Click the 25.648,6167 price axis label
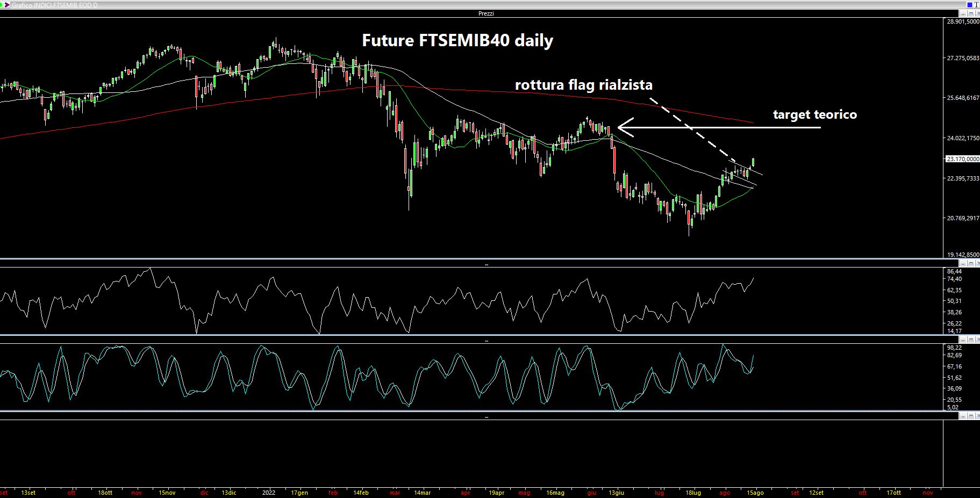The height and width of the screenshot is (498, 980). point(963,98)
